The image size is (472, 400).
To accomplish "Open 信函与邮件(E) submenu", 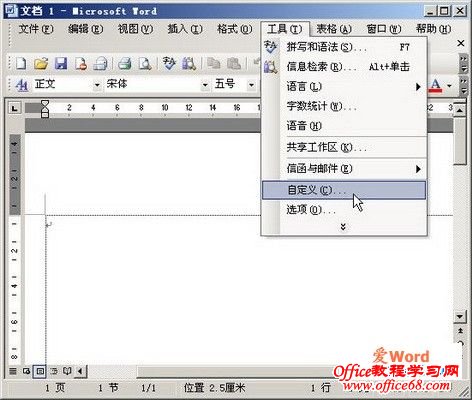I will (344, 169).
